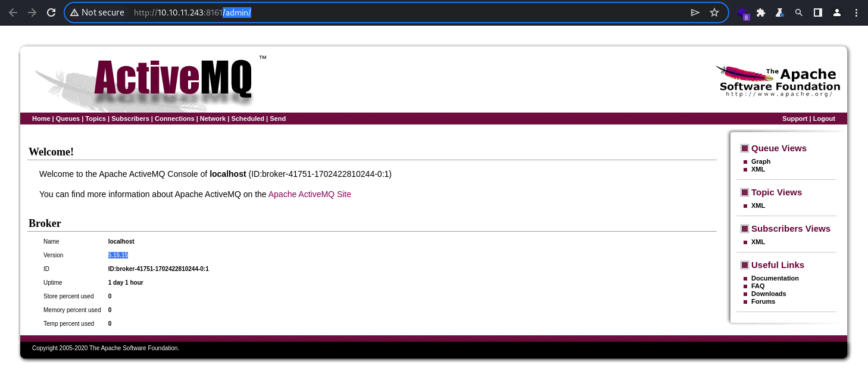Click the highlighted version 5.15.15
Viewport: 868px width, 377px height.
(118, 255)
